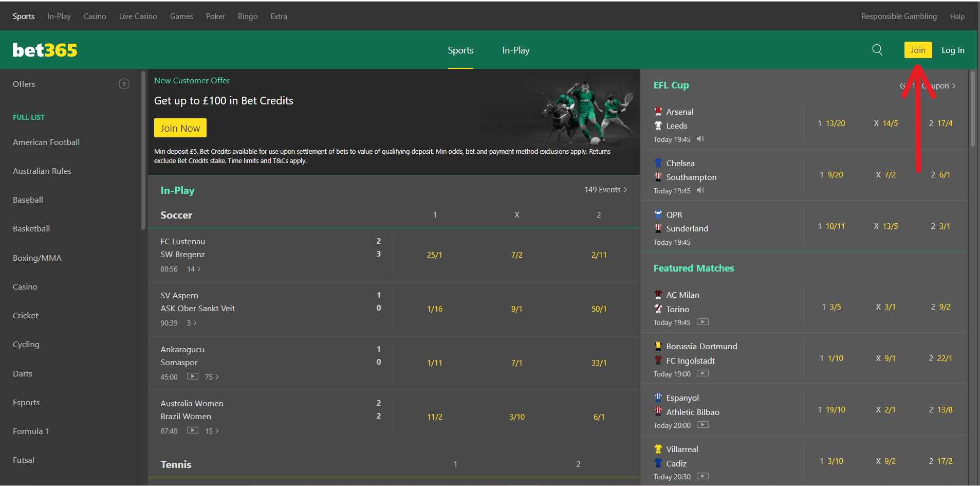Open the search magnifier icon
This screenshot has width=980, height=486.
[877, 50]
